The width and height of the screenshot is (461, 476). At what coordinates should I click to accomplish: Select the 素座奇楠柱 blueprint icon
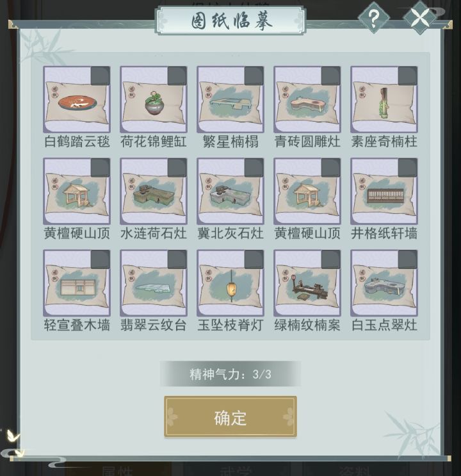point(384,99)
